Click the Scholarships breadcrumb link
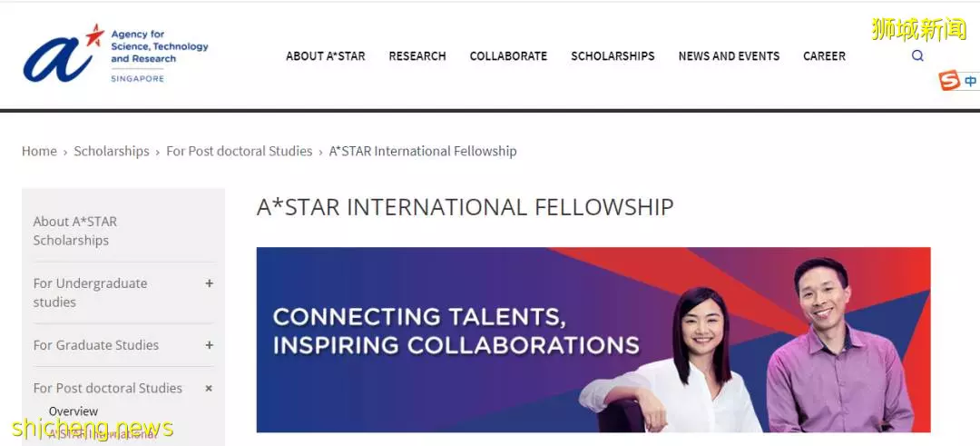 point(112,151)
